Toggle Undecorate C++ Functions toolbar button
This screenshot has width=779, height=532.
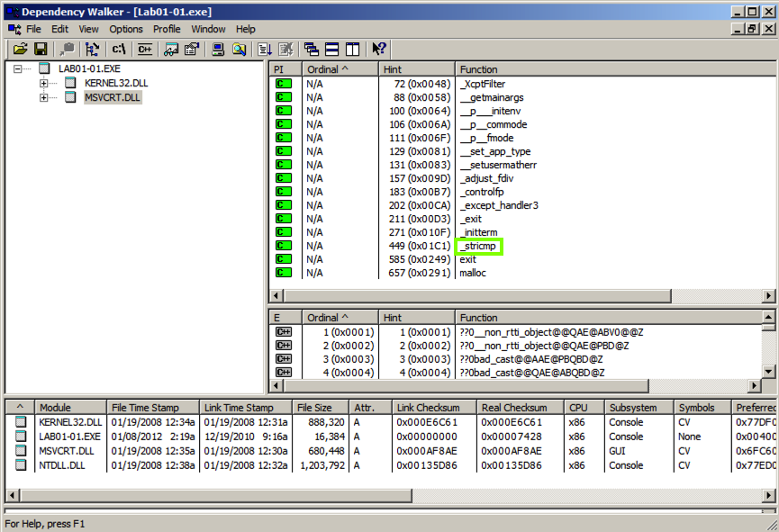(x=143, y=49)
